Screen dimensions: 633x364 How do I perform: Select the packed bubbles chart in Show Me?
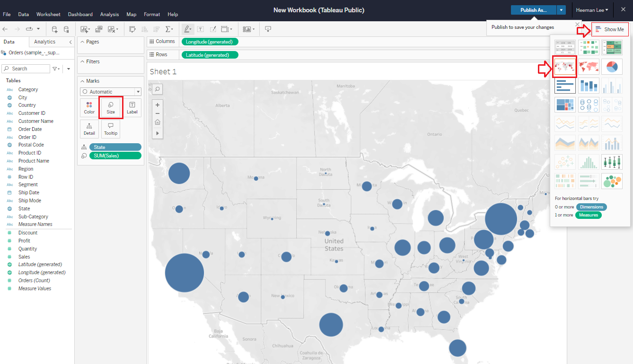point(612,181)
